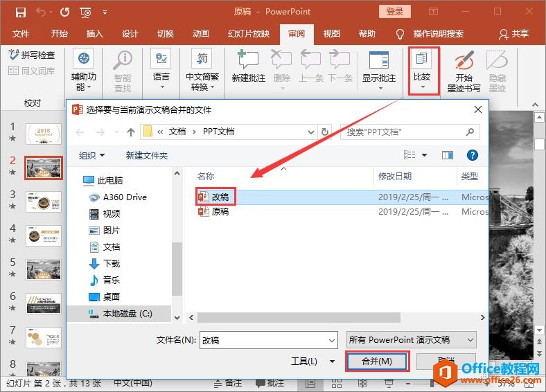
Task: Open the 下载 folder in navigation tree
Action: click(x=105, y=264)
